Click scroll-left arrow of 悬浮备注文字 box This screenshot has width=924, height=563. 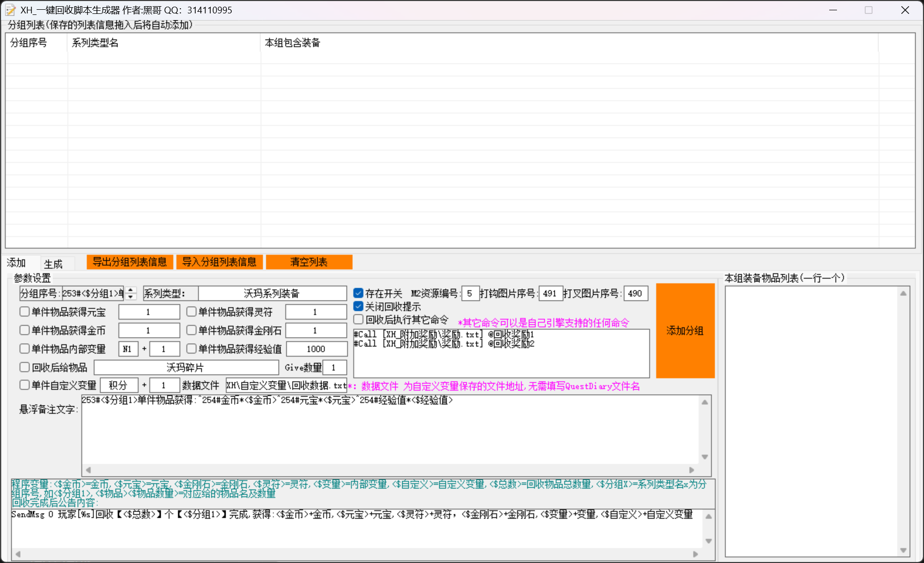pyautogui.click(x=88, y=470)
